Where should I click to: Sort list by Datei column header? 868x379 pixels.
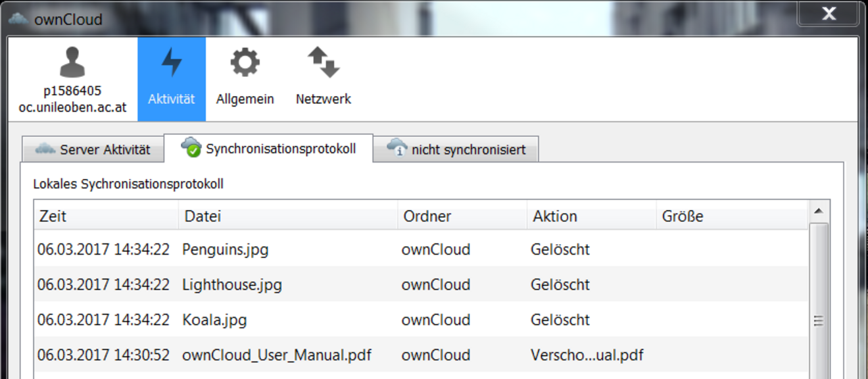[x=288, y=216]
